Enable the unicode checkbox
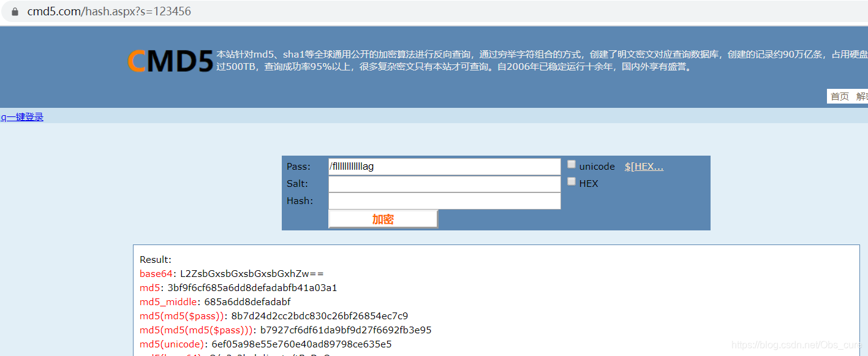This screenshot has width=868, height=356. pos(572,164)
